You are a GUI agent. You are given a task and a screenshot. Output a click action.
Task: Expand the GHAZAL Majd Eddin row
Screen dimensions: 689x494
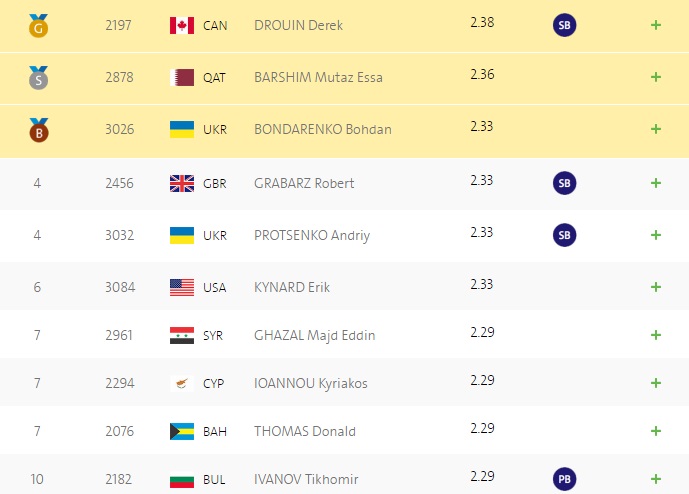(x=656, y=335)
